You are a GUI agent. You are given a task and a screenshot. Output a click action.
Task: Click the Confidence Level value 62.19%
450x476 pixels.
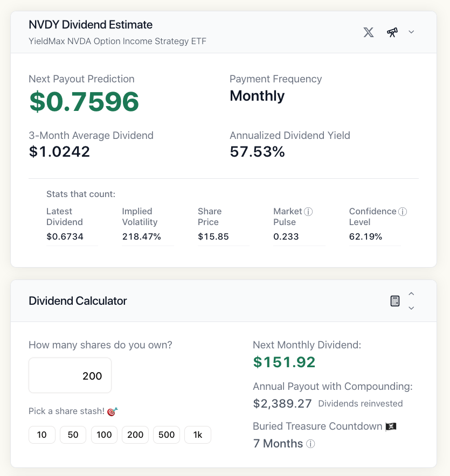(365, 236)
